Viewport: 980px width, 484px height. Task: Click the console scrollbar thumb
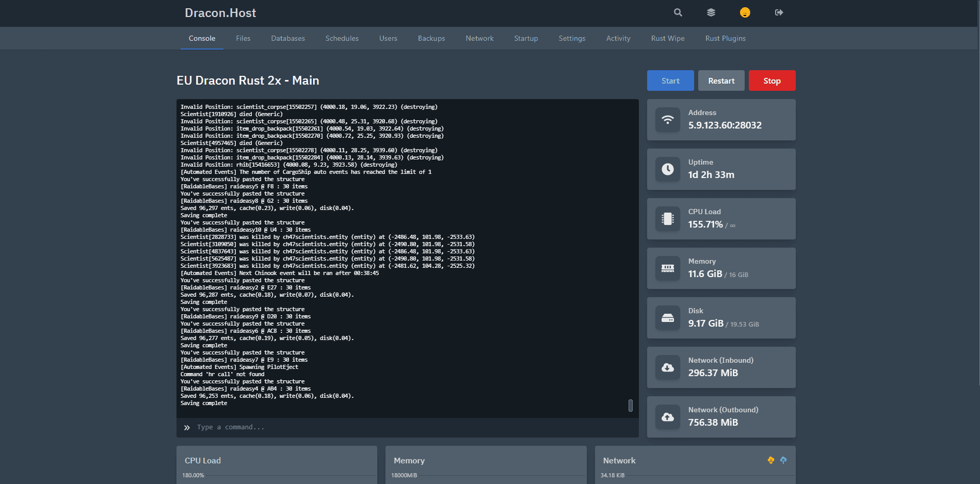coord(630,406)
